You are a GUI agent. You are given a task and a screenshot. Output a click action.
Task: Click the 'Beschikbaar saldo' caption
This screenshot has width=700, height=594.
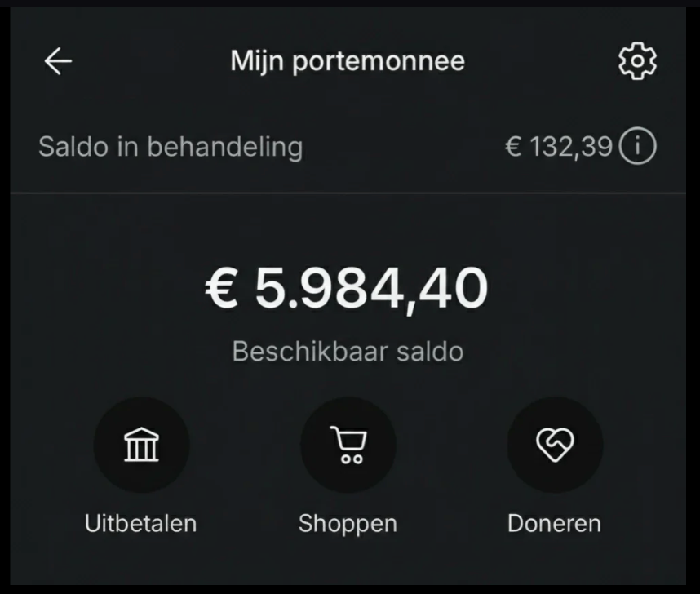click(348, 352)
